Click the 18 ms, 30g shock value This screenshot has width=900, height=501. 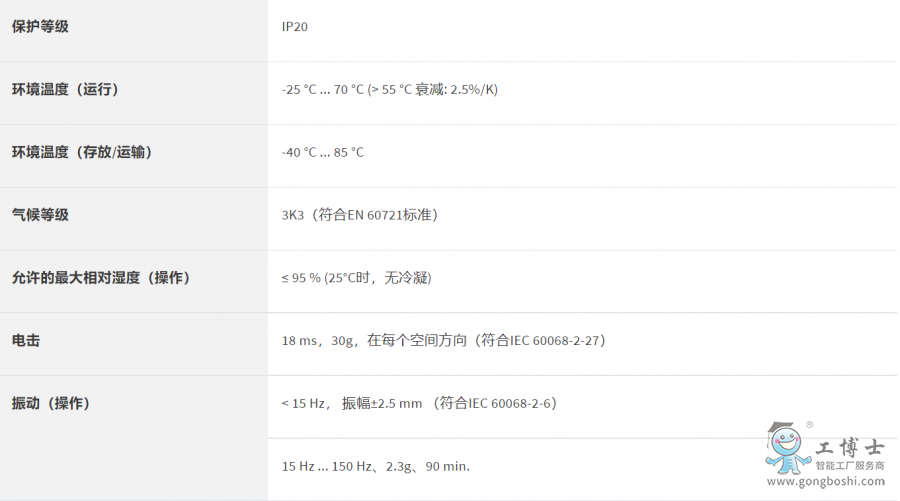coord(318,341)
